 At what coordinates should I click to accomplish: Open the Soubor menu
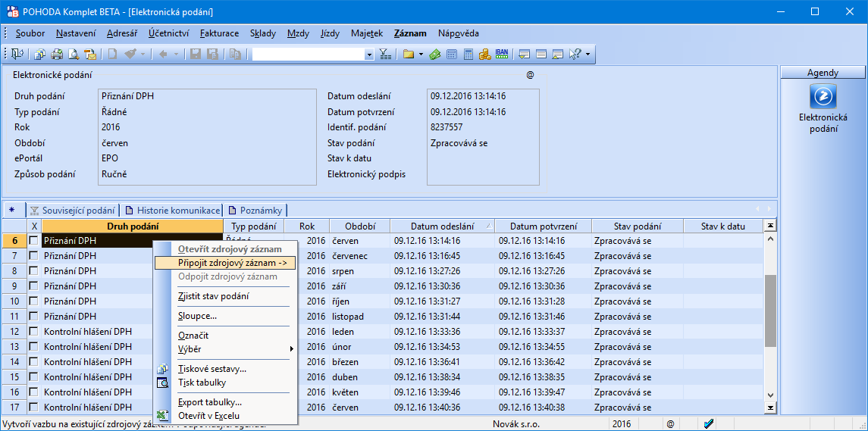[30, 33]
